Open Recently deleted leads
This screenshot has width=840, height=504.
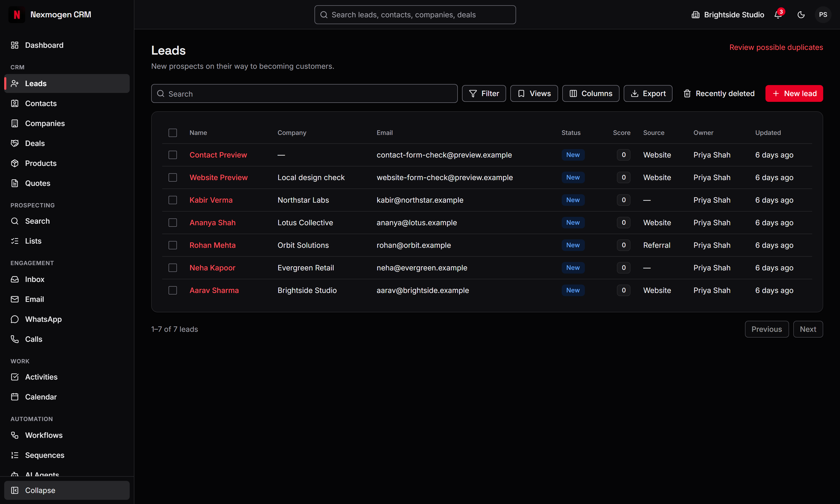pos(719,93)
